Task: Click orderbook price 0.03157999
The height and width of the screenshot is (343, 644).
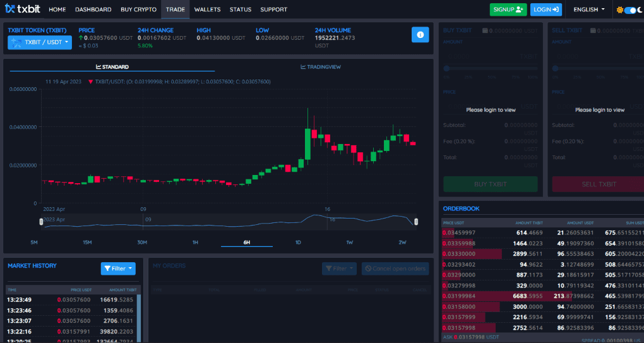Action: click(x=459, y=317)
